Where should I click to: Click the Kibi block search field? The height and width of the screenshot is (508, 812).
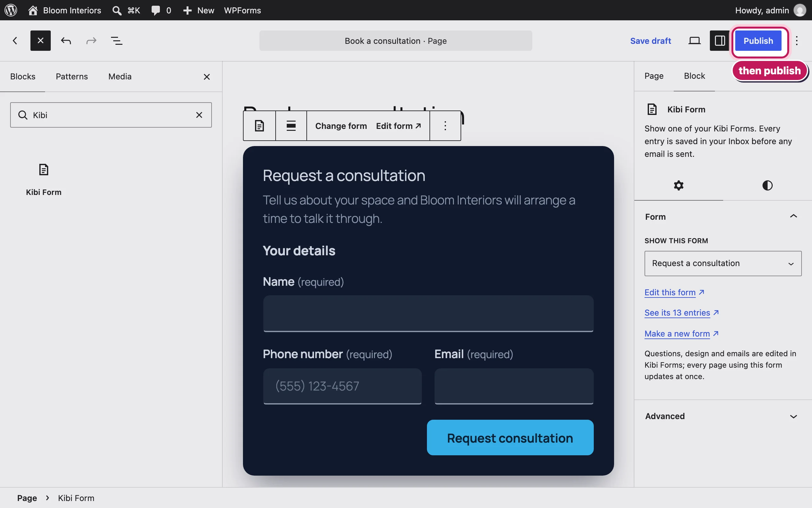(111, 115)
